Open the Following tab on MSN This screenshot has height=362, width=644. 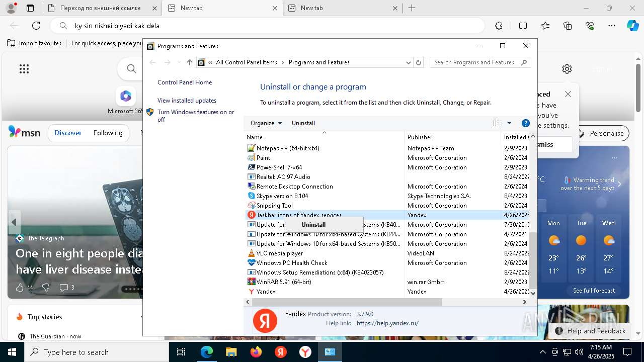pyautogui.click(x=108, y=133)
